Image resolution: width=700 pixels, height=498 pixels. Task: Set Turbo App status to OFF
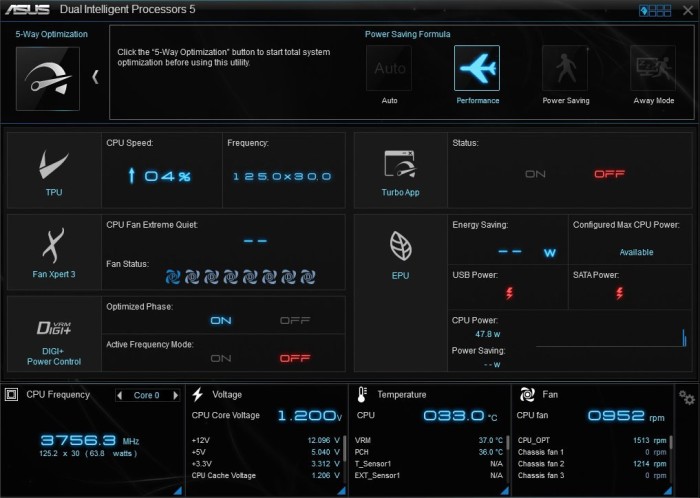[x=609, y=174]
